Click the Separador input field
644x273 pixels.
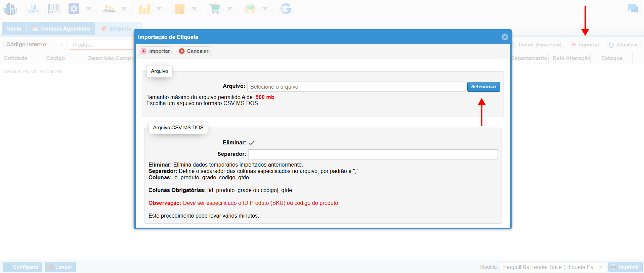tap(373, 154)
